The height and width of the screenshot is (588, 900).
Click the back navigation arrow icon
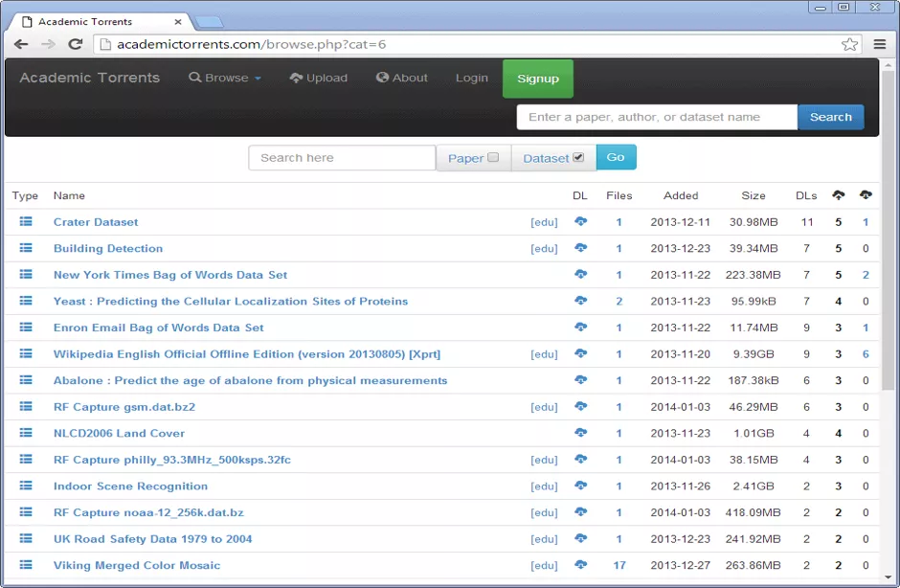point(21,44)
